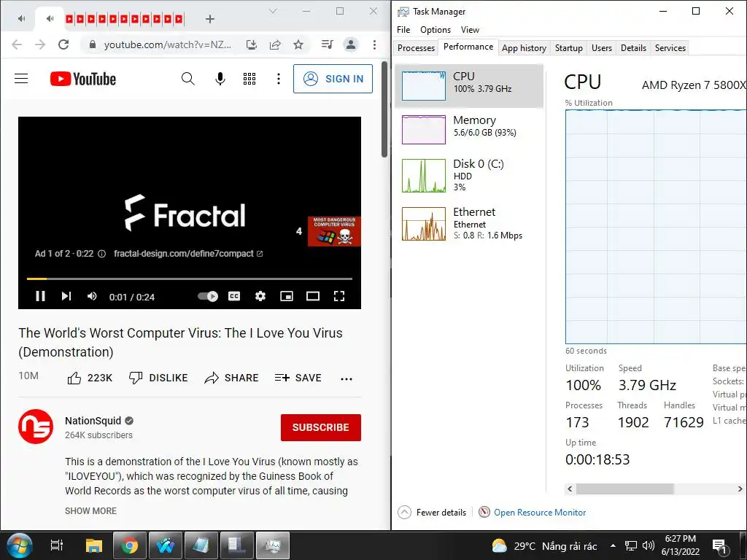This screenshot has height=560, width=747.
Task: Select Ethernet performance item
Action: (469, 223)
